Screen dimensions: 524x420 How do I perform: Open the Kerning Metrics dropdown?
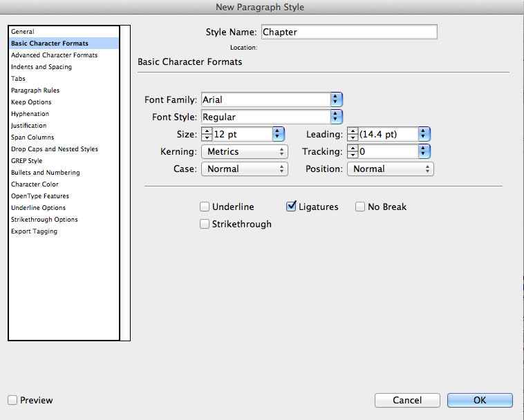click(x=245, y=151)
